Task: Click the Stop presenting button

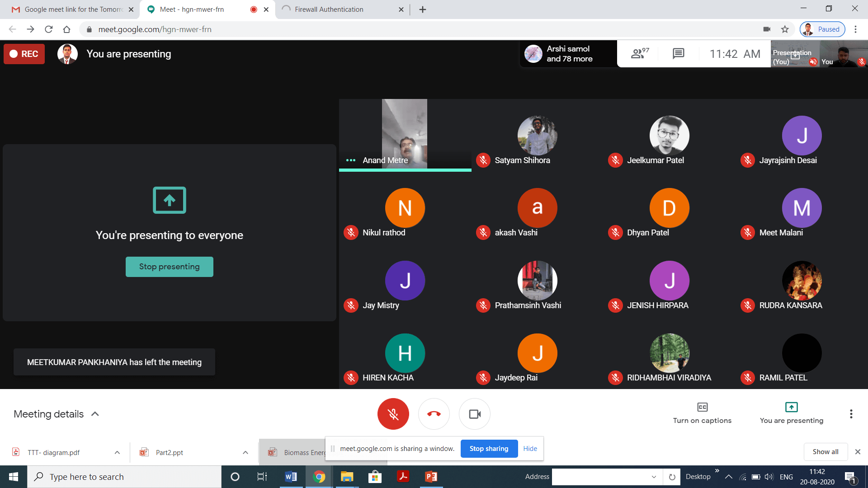Action: 169,267
